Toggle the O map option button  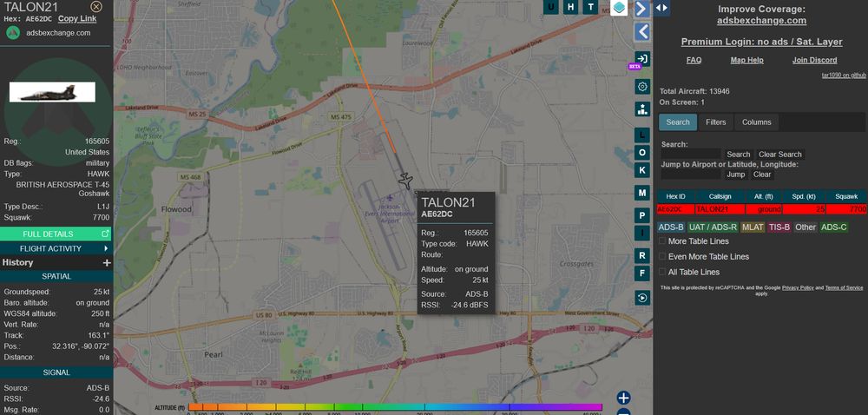click(x=642, y=152)
